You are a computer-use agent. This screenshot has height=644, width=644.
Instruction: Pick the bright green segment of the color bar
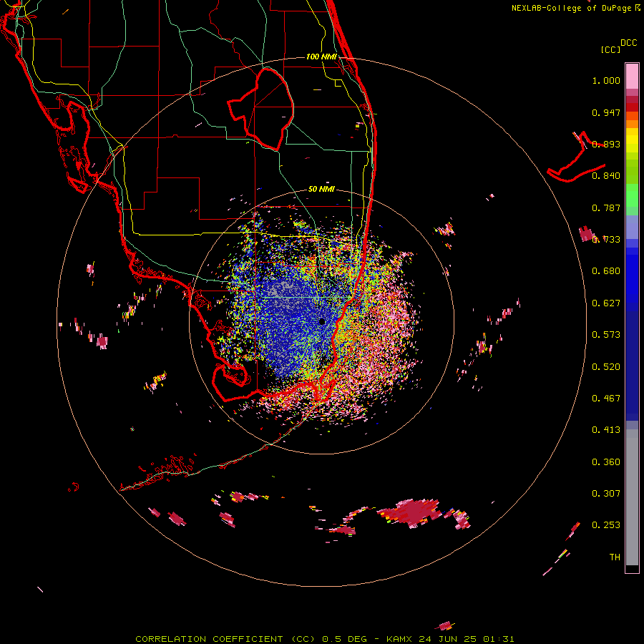[x=632, y=195]
